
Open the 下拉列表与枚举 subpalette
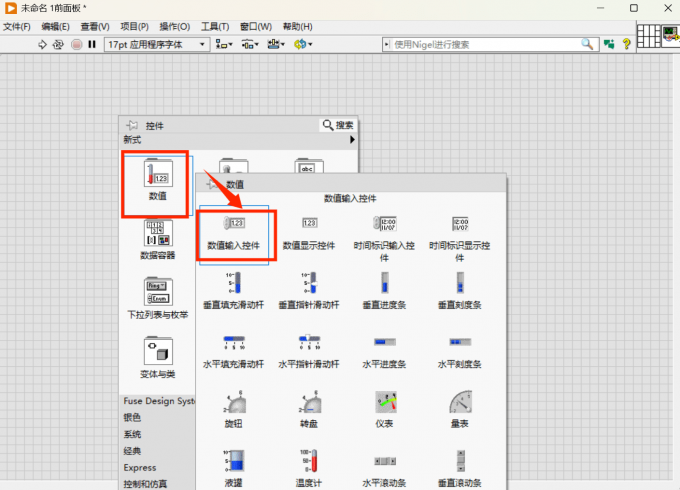pyautogui.click(x=158, y=298)
